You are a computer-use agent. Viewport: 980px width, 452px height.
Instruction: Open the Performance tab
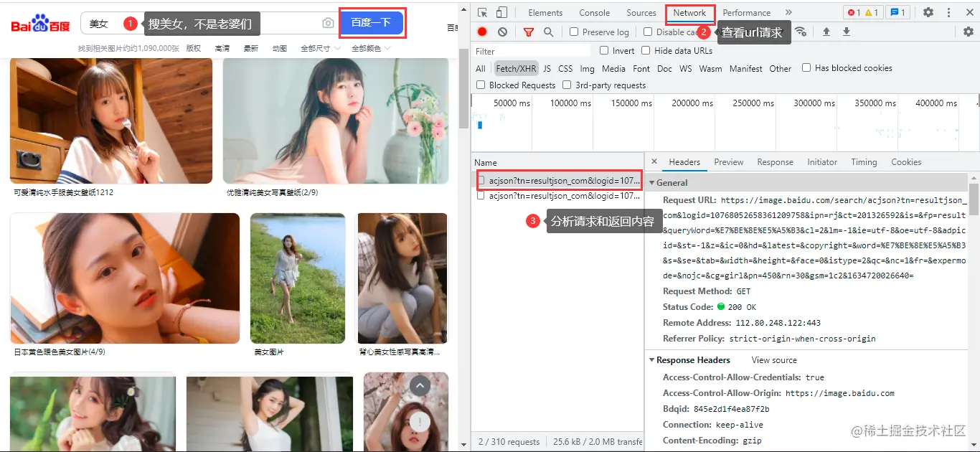point(746,12)
